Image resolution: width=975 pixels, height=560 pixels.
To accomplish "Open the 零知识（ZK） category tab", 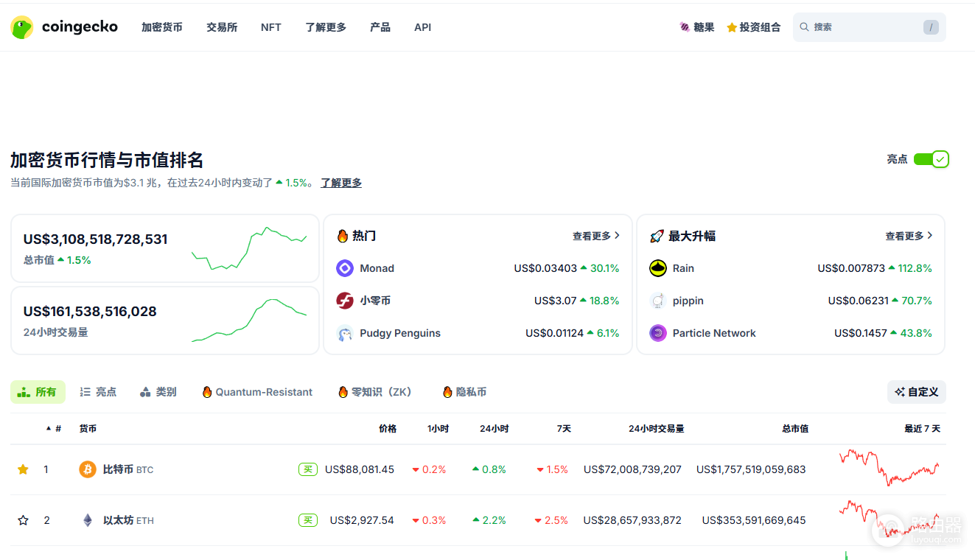I will [x=375, y=392].
